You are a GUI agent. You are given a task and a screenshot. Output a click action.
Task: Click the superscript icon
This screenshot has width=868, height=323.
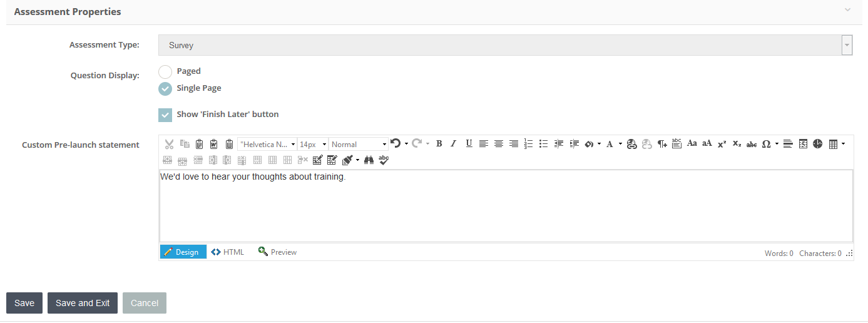722,144
